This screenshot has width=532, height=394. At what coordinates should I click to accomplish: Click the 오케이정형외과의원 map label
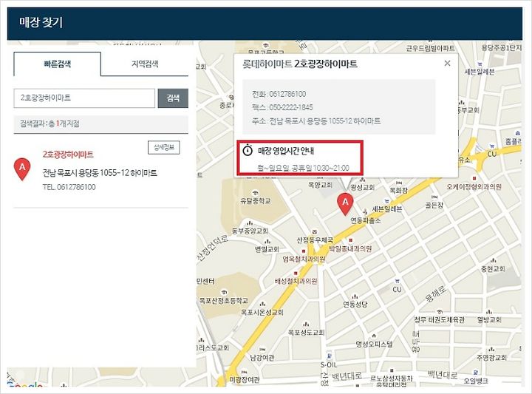(x=474, y=186)
